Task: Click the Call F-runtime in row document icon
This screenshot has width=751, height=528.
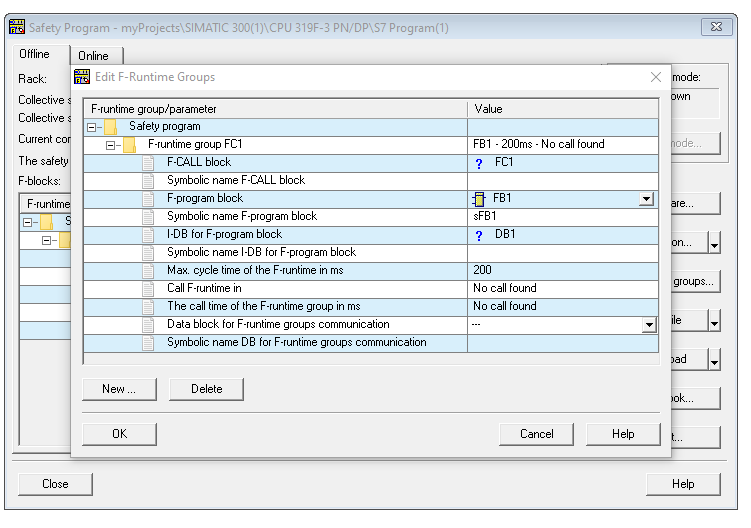Action: point(148,288)
